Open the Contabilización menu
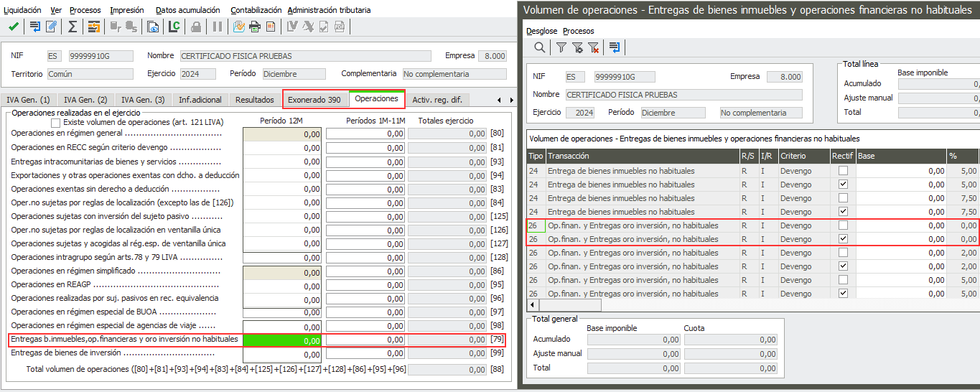 point(256,10)
